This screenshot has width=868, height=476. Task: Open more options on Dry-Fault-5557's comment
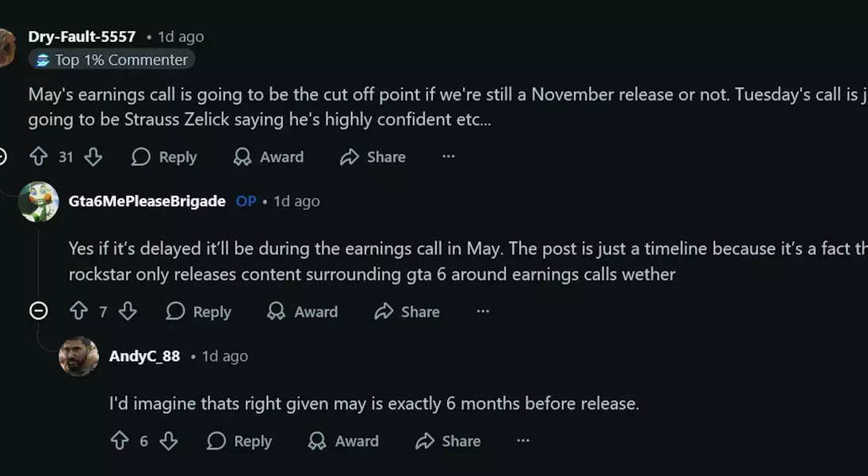click(449, 157)
